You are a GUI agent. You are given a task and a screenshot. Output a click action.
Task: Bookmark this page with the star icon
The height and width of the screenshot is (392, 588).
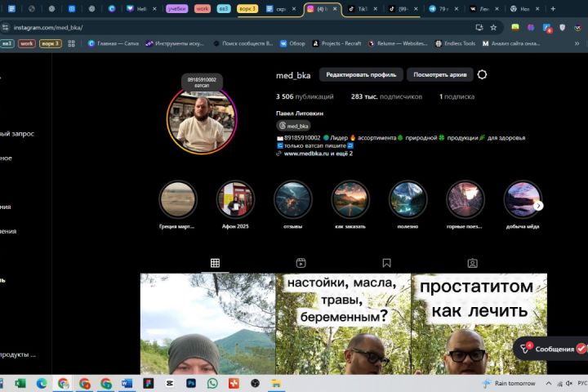click(493, 28)
